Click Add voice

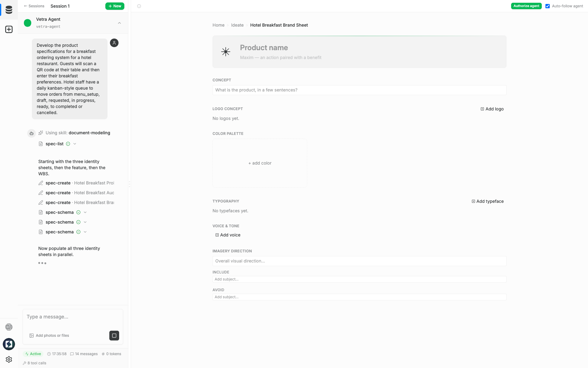pyautogui.click(x=228, y=235)
